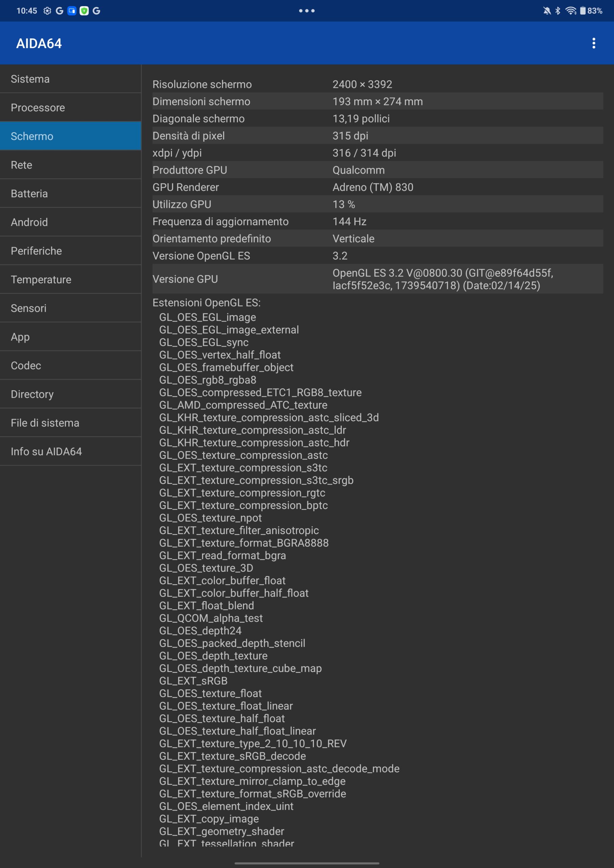Tap the 13,19 pollici value
The image size is (614, 868).
pyautogui.click(x=361, y=119)
